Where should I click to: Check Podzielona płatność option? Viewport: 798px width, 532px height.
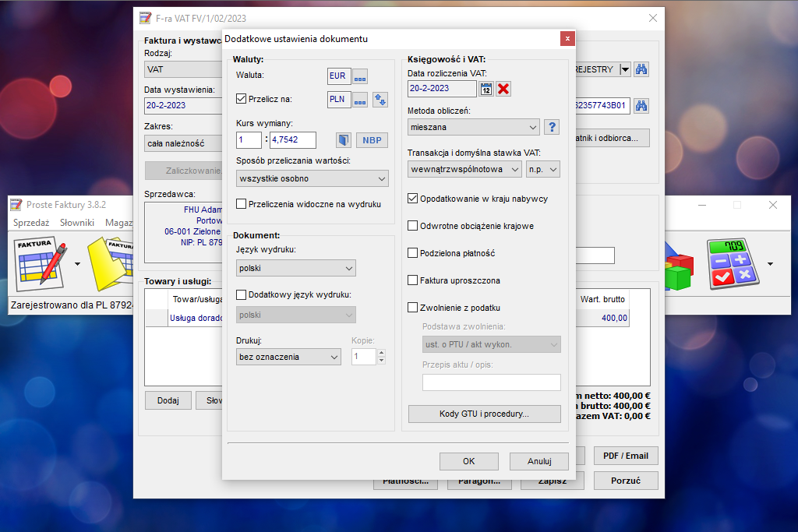coord(413,253)
